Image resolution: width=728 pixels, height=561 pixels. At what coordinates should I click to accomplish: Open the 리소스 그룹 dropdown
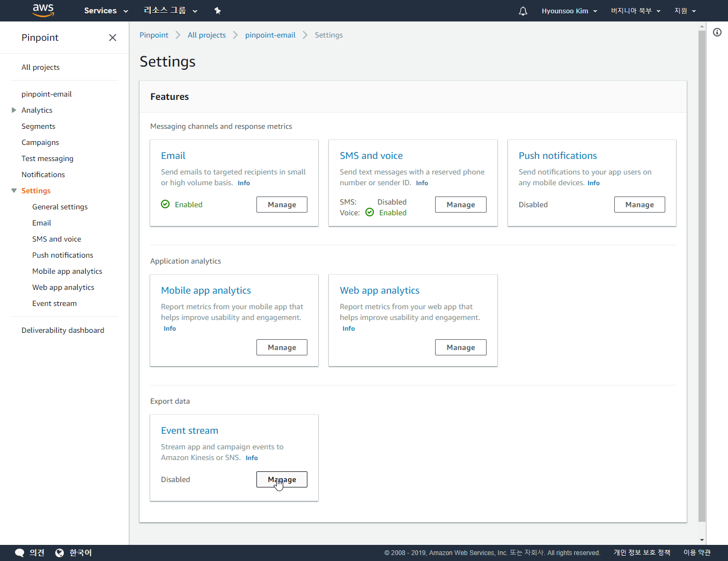tap(171, 11)
